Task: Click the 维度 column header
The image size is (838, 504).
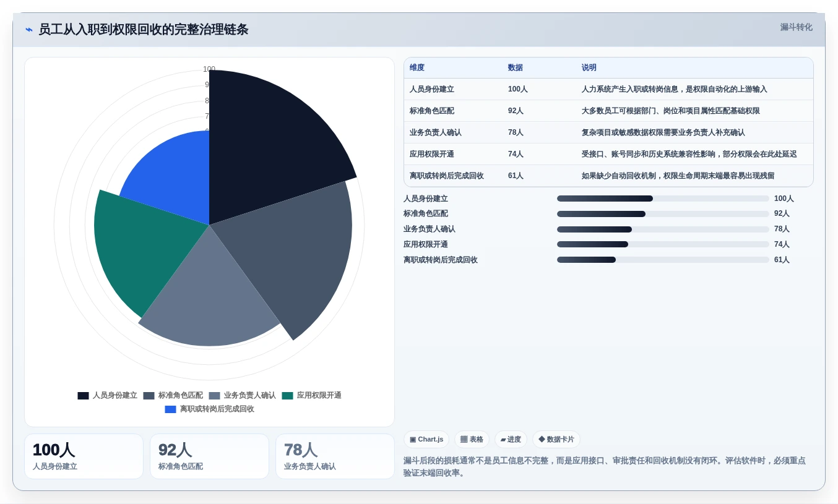Action: point(417,67)
